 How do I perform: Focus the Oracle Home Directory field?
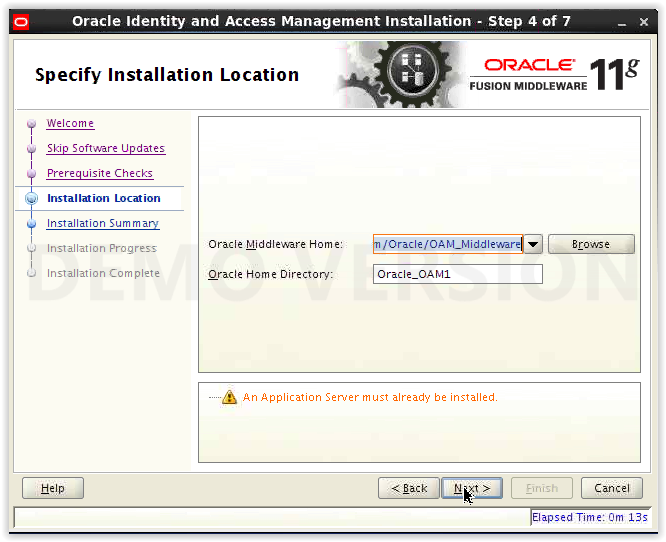click(x=457, y=274)
